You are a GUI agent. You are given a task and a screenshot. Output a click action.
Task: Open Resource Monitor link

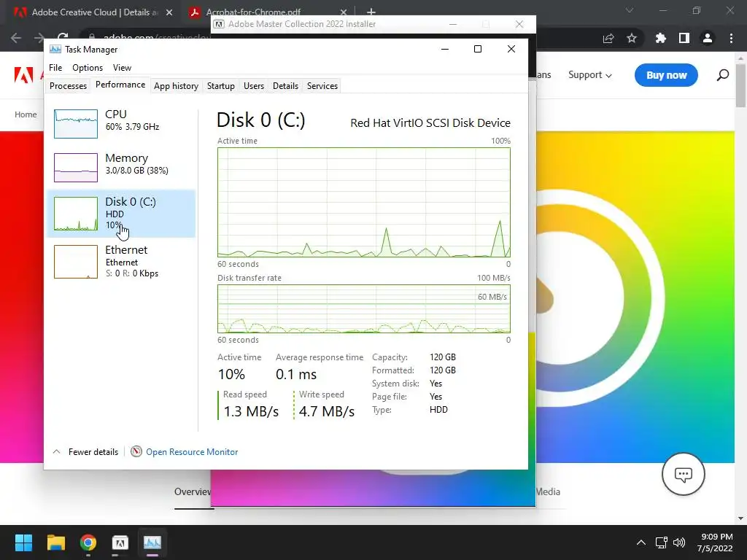[x=192, y=452]
